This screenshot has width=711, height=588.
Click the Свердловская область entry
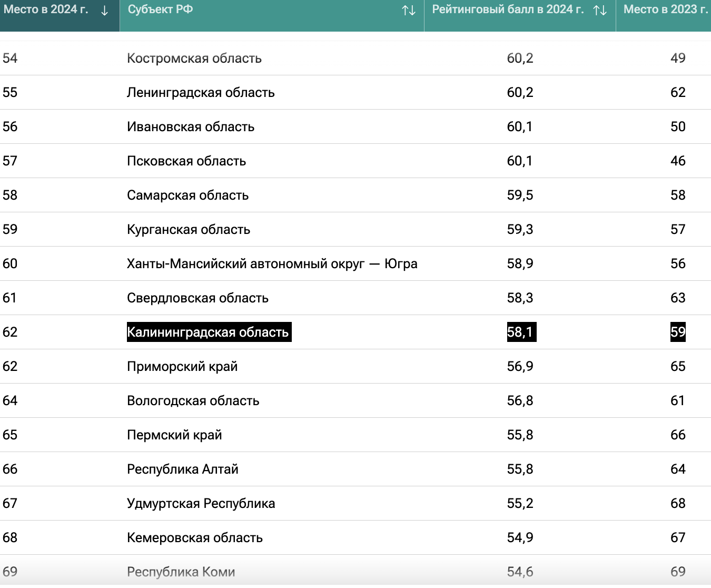pos(197,298)
